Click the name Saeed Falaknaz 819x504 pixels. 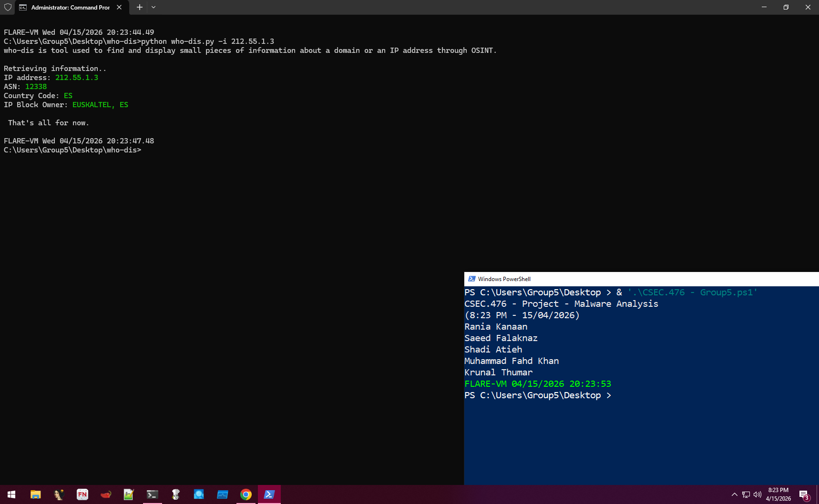[502, 338]
